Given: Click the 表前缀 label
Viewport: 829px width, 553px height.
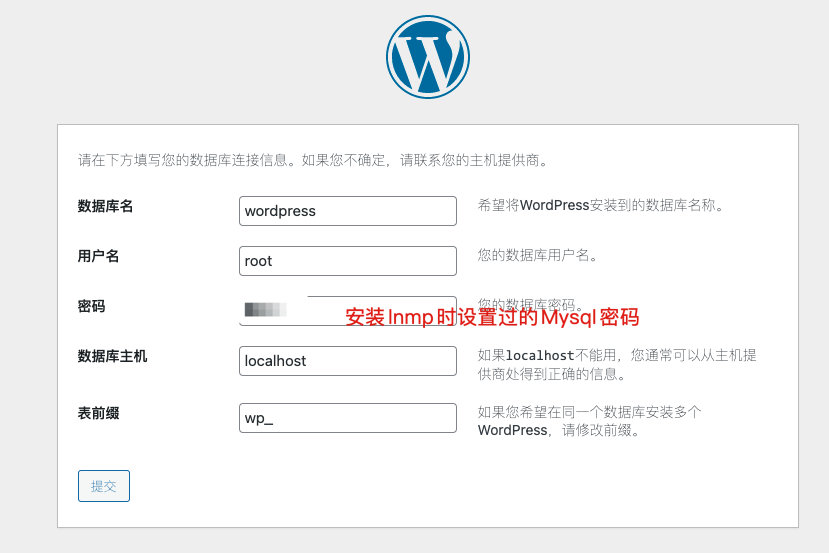Looking at the screenshot, I should point(98,412).
